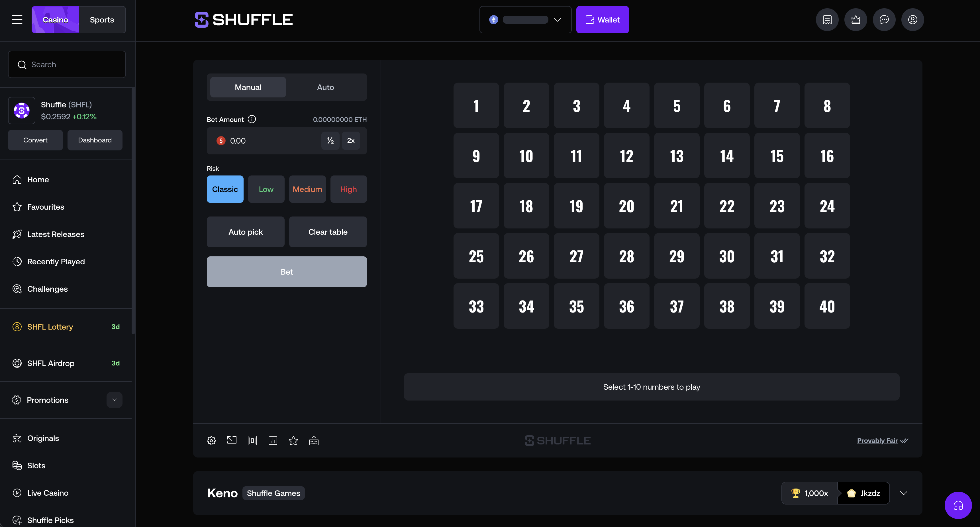The image size is (980, 527).
Task: Open the chat bubble icon
Action: (884, 20)
